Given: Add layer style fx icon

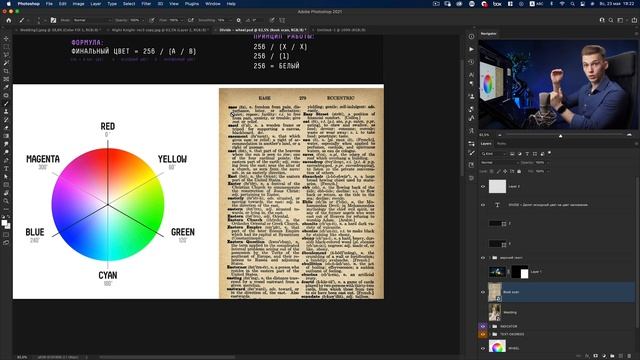Looking at the screenshot, I should pos(587,356).
